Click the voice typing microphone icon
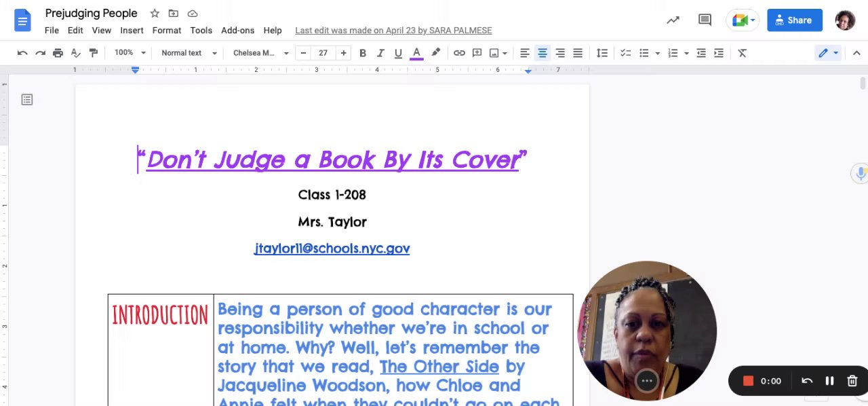Image resolution: width=868 pixels, height=406 pixels. click(861, 173)
